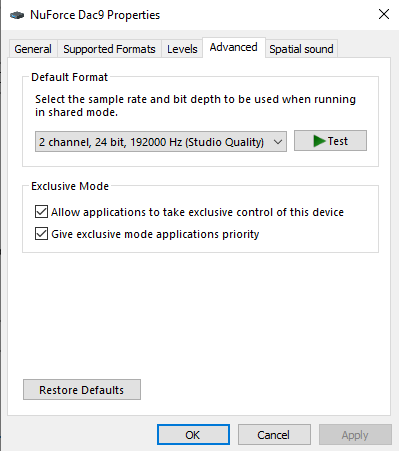The image size is (399, 451).
Task: Click the Apply button
Action: (x=355, y=434)
